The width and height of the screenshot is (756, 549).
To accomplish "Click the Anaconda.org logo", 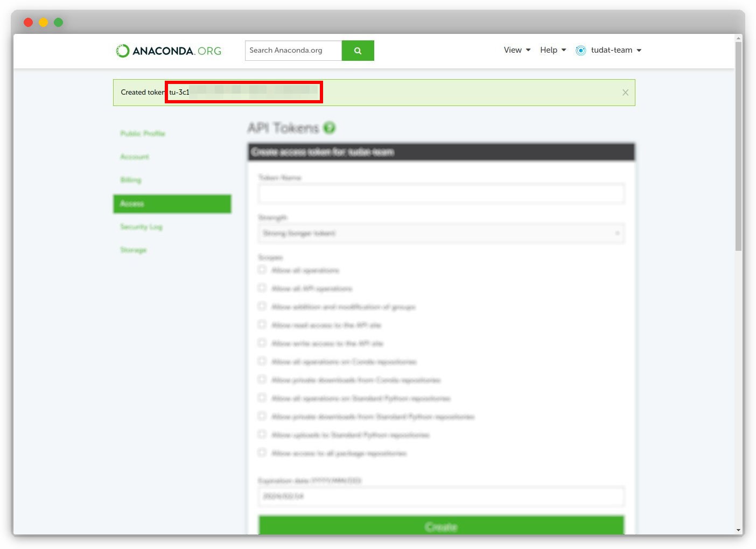I will coord(169,51).
